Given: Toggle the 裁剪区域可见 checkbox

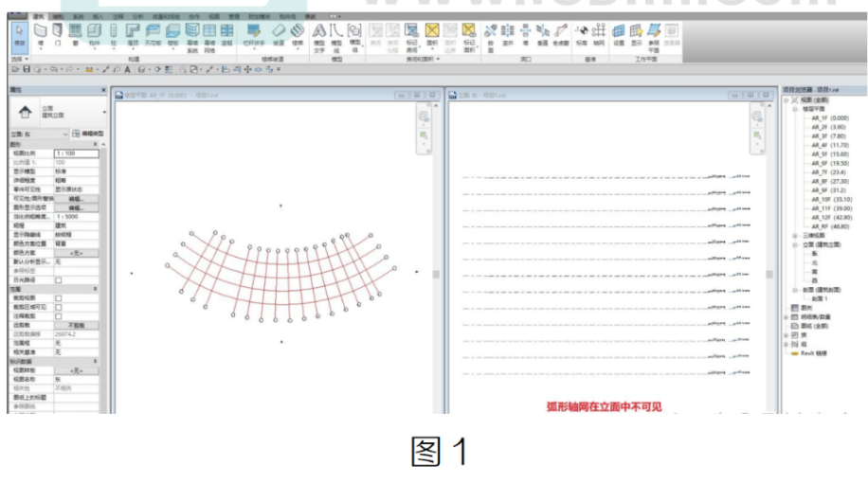Looking at the screenshot, I should click(58, 307).
